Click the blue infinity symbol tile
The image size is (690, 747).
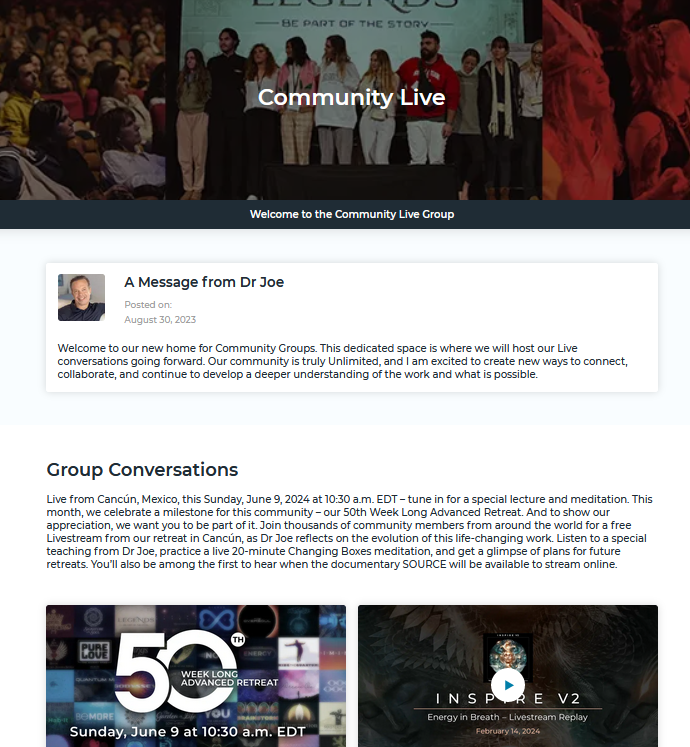[217, 620]
